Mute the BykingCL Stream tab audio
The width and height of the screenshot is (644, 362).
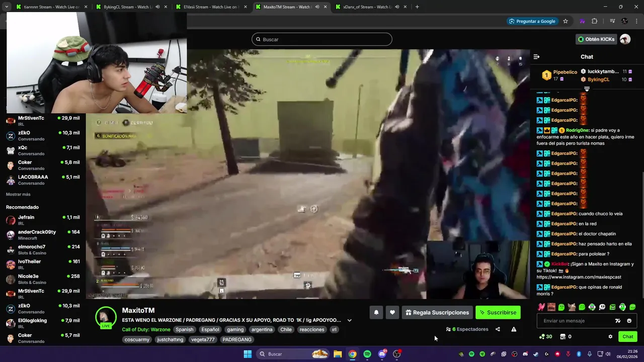[157, 7]
